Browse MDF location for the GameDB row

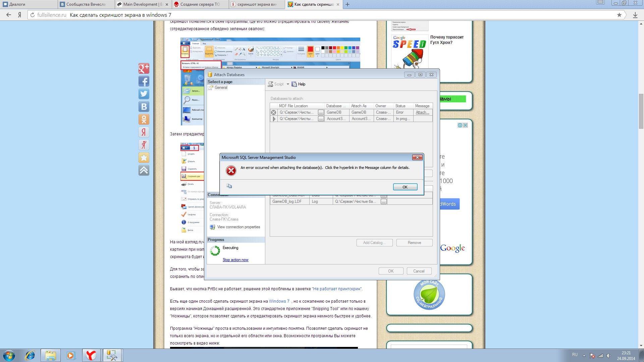(x=321, y=112)
